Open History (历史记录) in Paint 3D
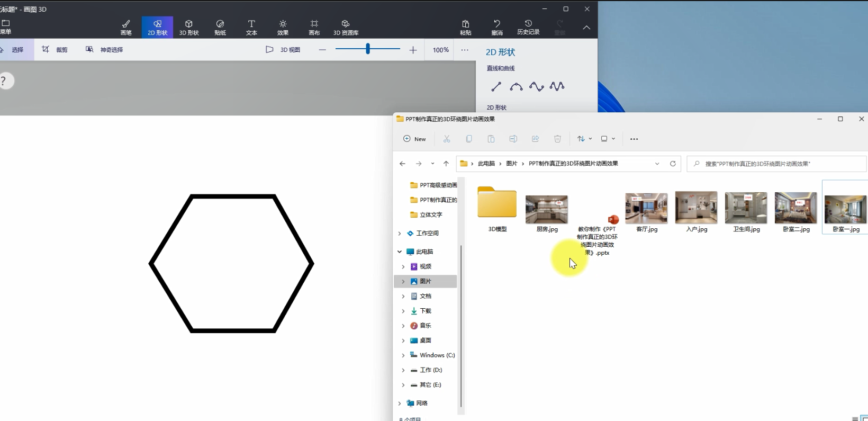Viewport: 868px width, 421px height. 528,28
